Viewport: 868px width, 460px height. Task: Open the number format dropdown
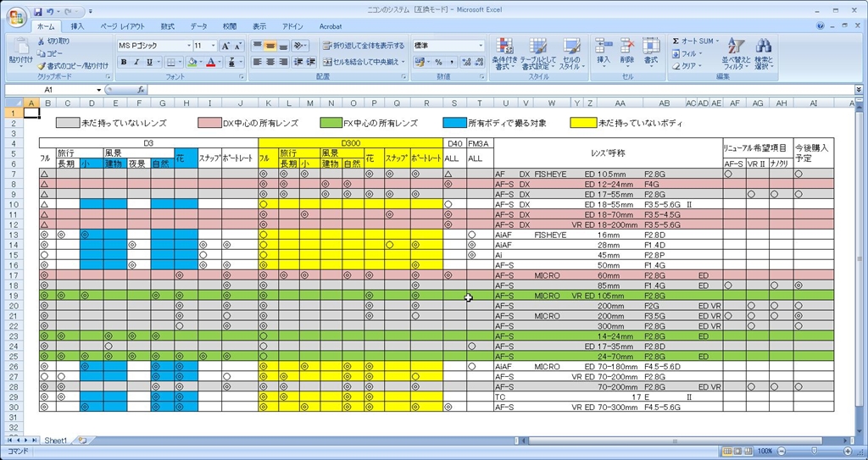481,46
